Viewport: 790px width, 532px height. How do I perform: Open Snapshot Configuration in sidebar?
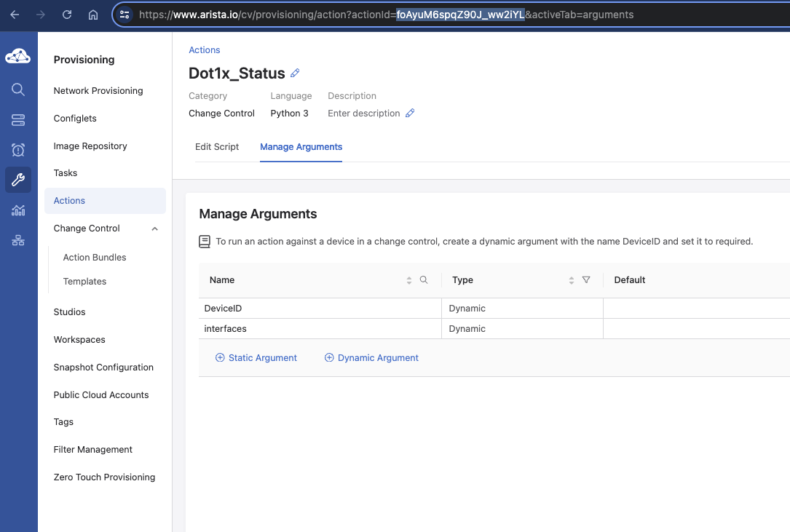(x=103, y=368)
